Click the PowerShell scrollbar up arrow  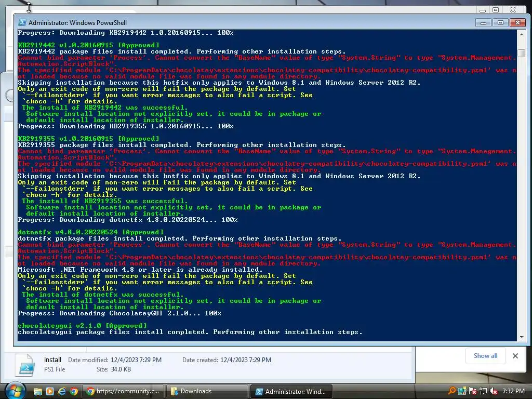(x=522, y=34)
